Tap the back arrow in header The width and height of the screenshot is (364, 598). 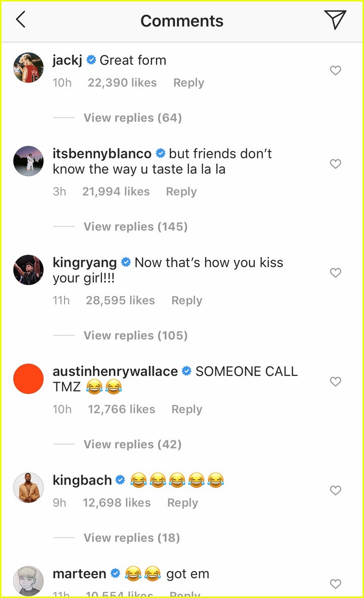tap(21, 20)
